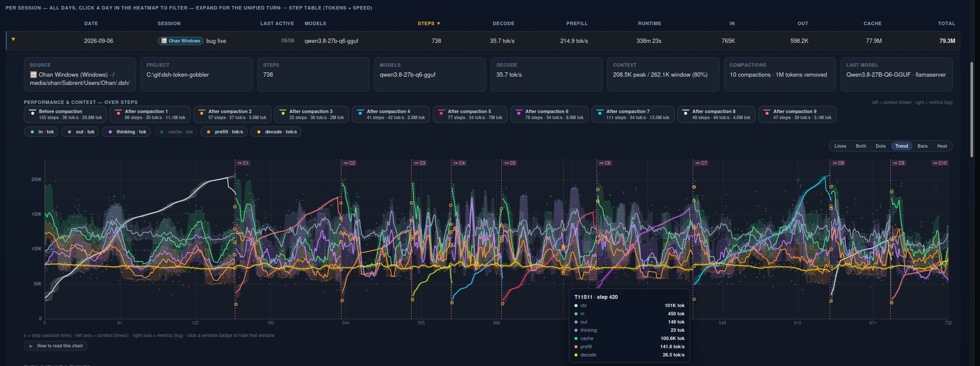Hide the 'Before compaction' window badge
Screen dimensions: 980x366
(x=65, y=114)
